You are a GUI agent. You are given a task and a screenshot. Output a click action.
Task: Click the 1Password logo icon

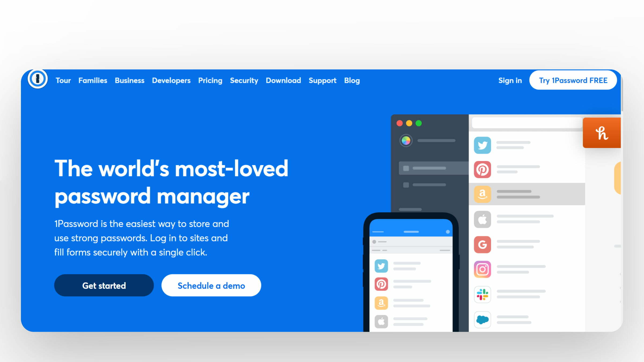[38, 80]
